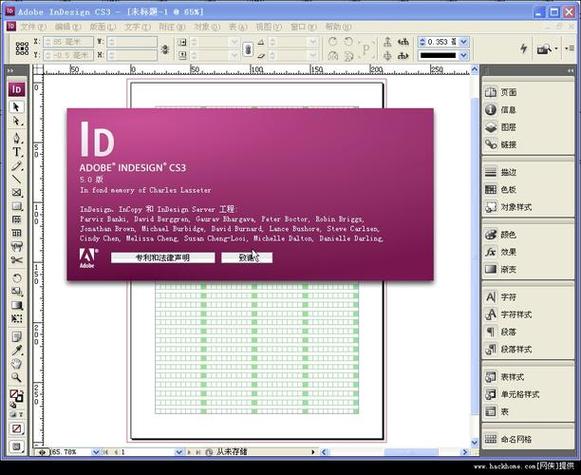Click the 致谢 credits button
Image resolution: width=581 pixels, height=475 pixels.
coord(247,258)
